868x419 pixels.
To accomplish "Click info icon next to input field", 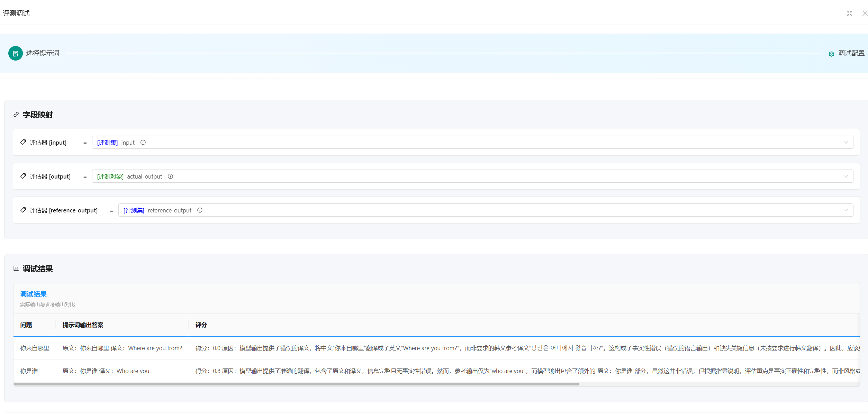I will click(143, 143).
